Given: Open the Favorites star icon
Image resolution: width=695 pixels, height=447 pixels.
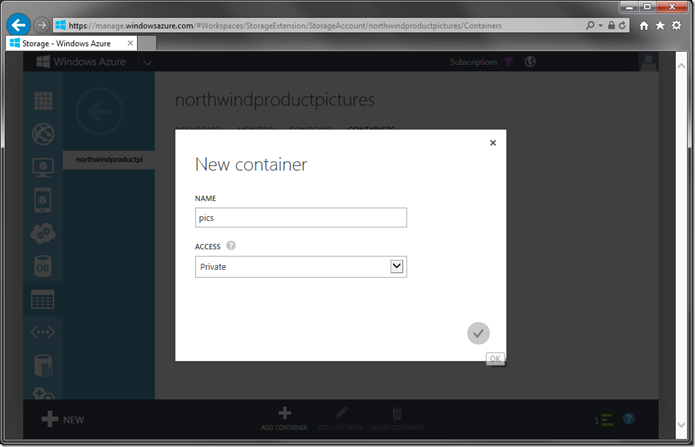Looking at the screenshot, I should point(660,24).
